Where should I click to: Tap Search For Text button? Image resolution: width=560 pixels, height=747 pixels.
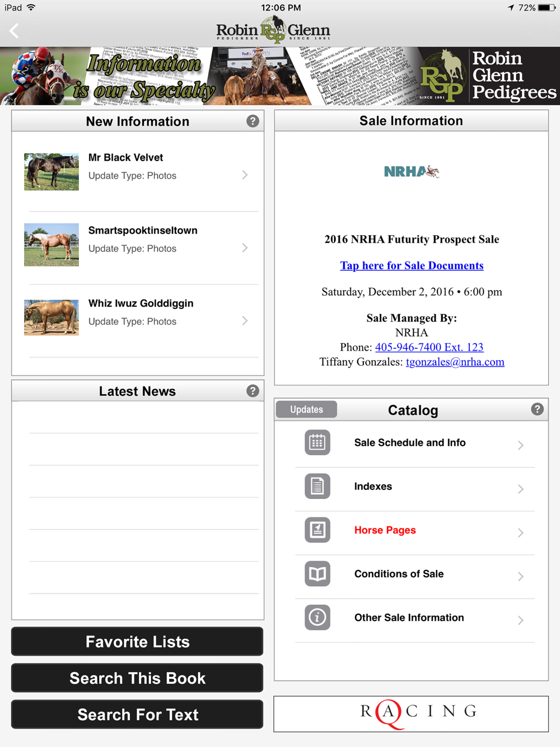[x=137, y=715]
